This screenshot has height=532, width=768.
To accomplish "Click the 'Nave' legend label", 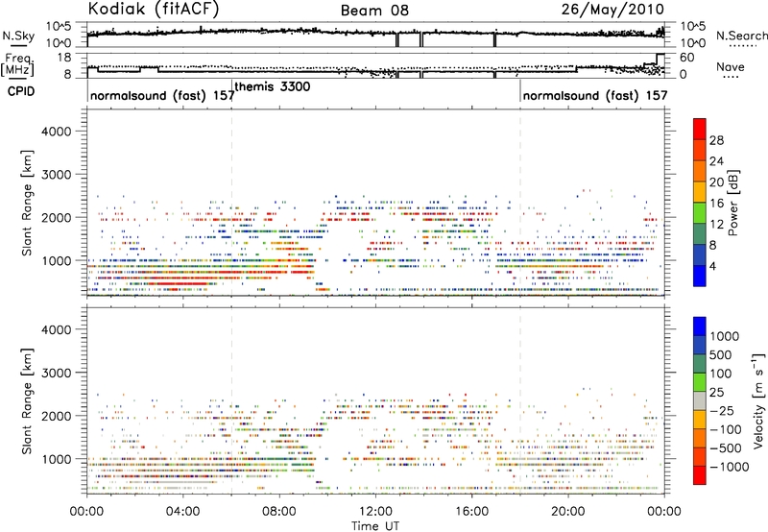I will [x=731, y=66].
